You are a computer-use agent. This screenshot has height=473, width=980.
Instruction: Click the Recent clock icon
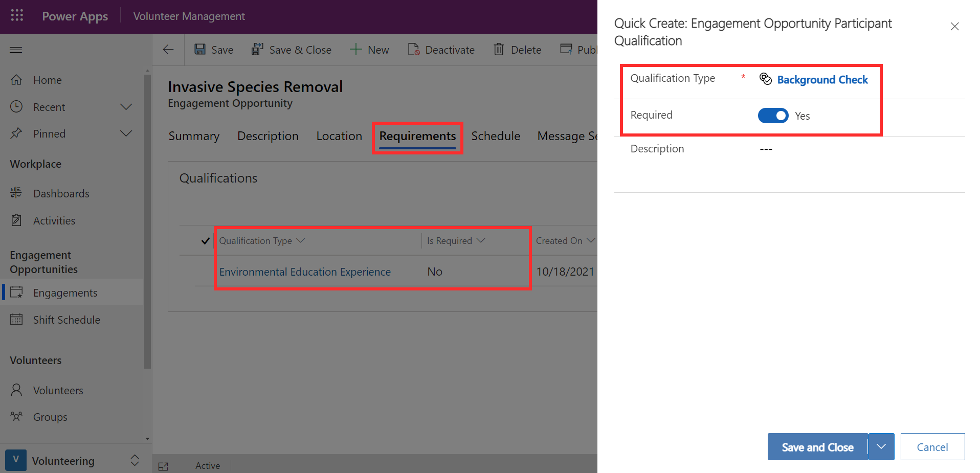coord(16,106)
